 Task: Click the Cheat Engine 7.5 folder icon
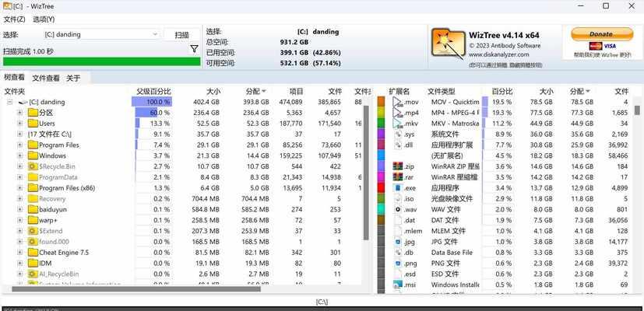pyautogui.click(x=33, y=253)
